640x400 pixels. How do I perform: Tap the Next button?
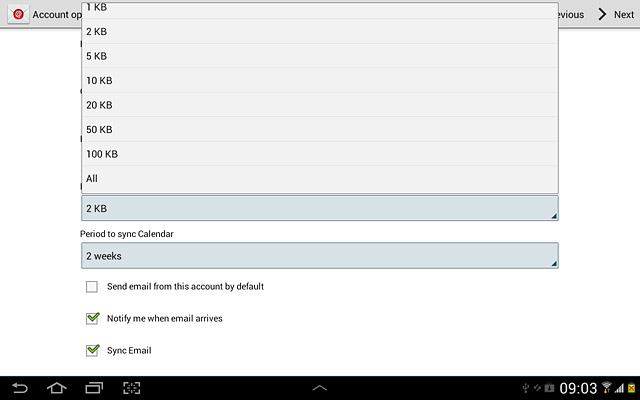point(616,15)
